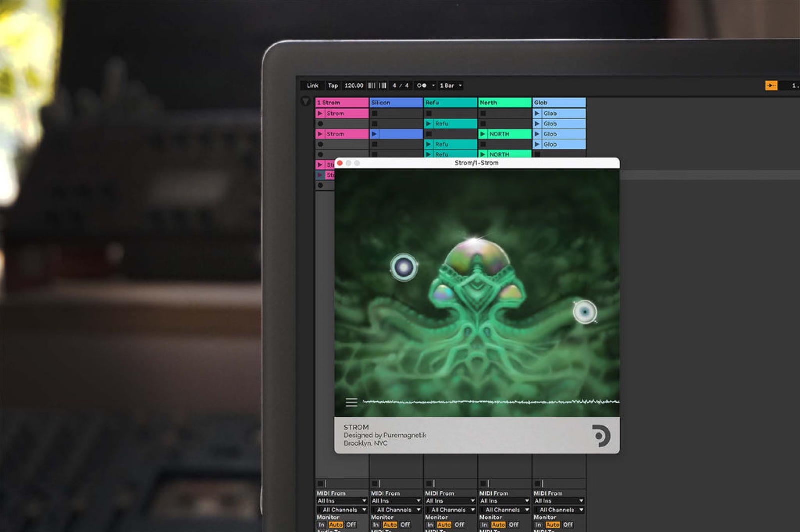Select the Glob track header

point(559,103)
